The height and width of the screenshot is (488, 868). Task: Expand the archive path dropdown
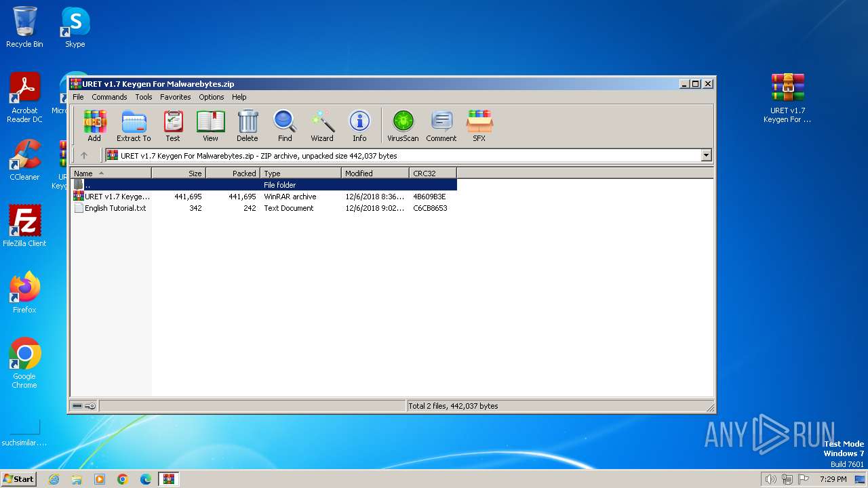(x=706, y=155)
